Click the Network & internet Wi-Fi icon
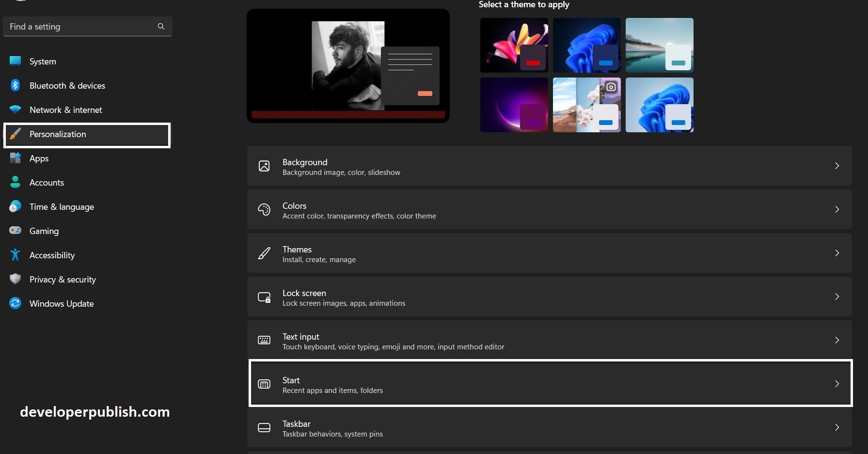The image size is (868, 454). tap(15, 110)
